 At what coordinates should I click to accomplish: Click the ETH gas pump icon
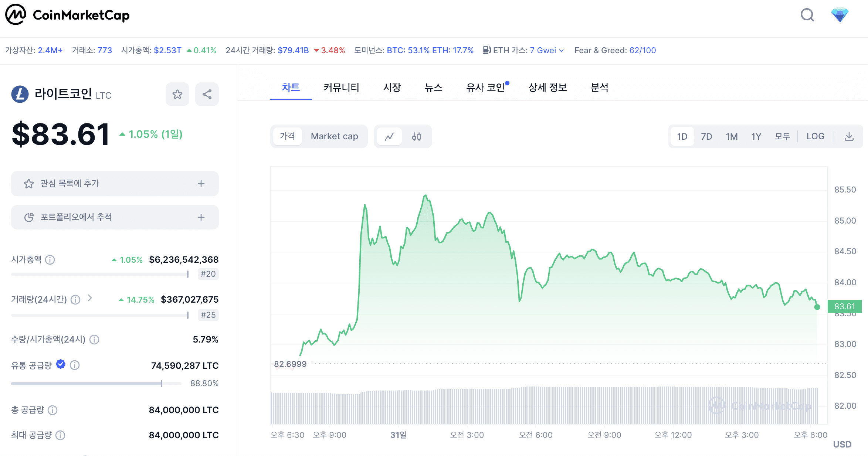(x=487, y=50)
